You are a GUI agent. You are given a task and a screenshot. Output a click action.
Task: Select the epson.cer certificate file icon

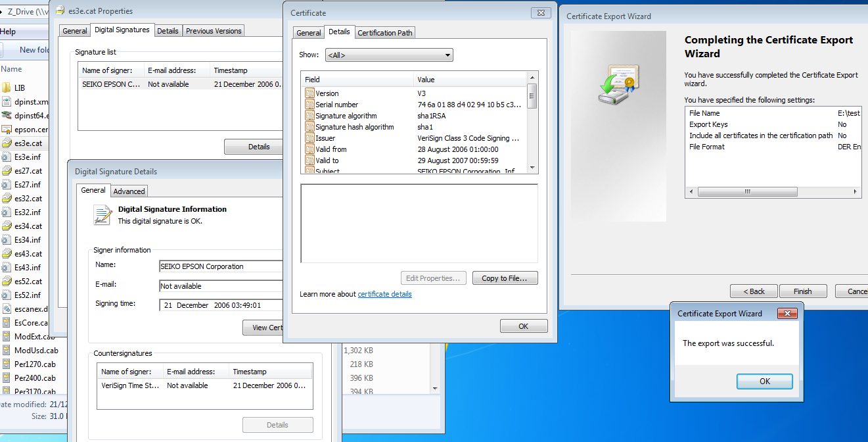click(x=7, y=130)
